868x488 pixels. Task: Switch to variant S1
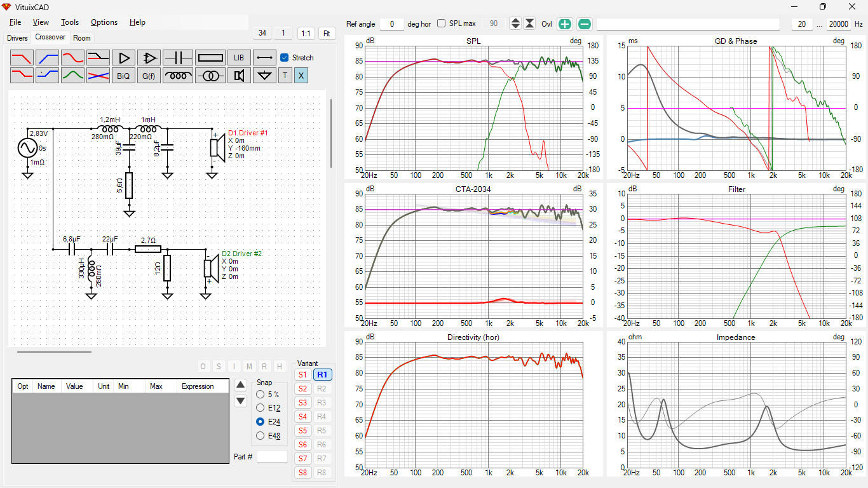[302, 375]
